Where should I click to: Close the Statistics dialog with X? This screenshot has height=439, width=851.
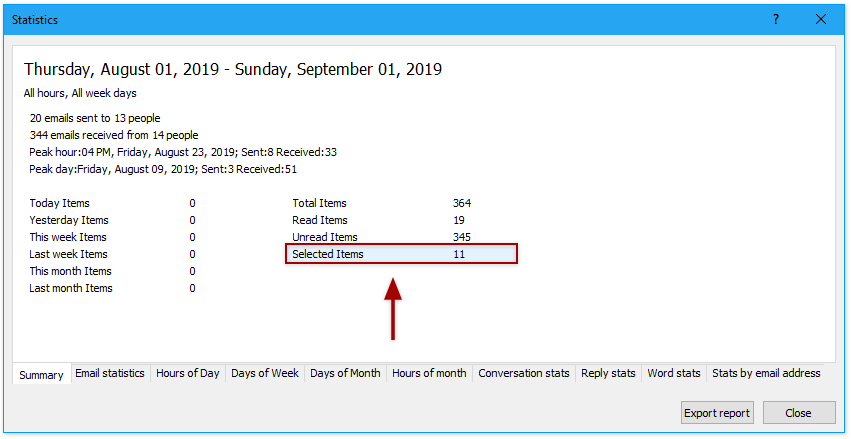821,19
